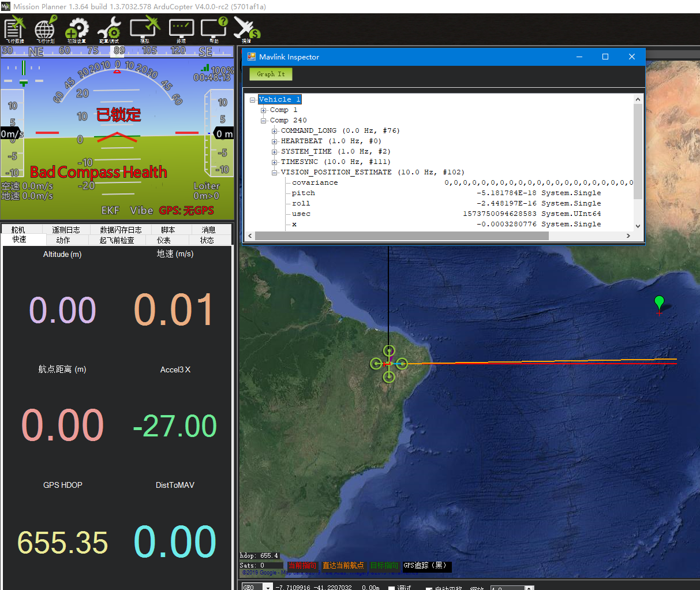Open the 飞行数据 (Flight Data) screen

coord(14,29)
